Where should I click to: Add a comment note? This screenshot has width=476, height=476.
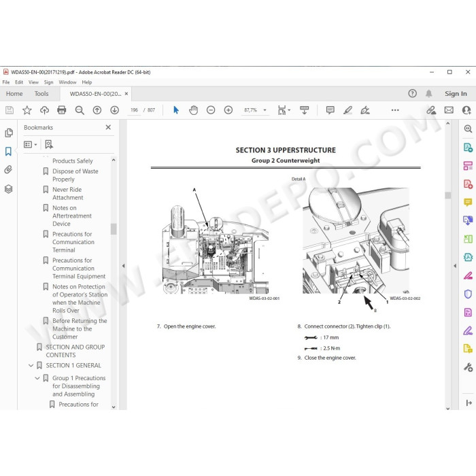tap(330, 110)
